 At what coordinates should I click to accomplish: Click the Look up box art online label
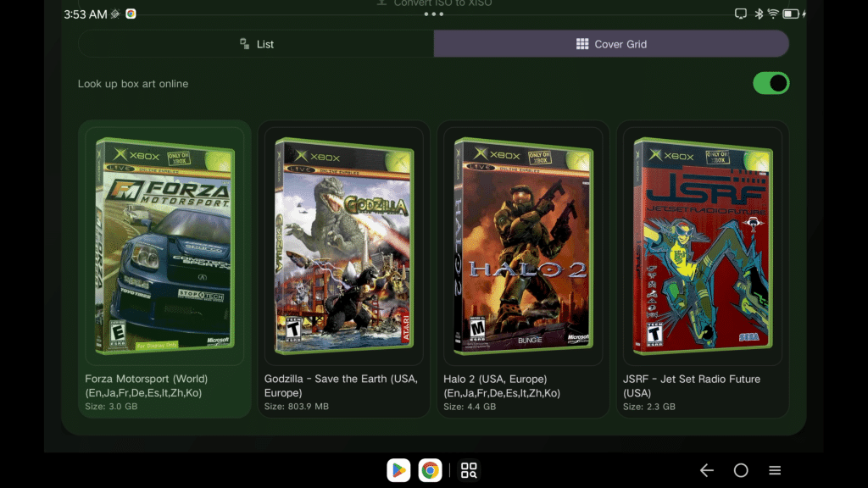[133, 84]
